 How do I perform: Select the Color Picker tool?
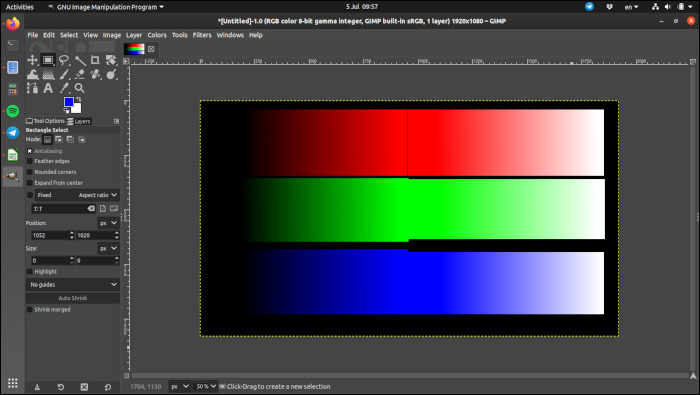[x=64, y=88]
